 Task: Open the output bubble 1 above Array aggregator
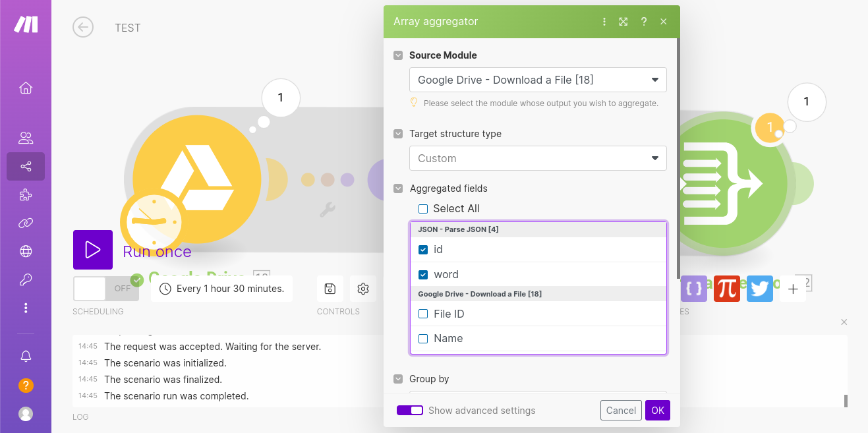807,101
